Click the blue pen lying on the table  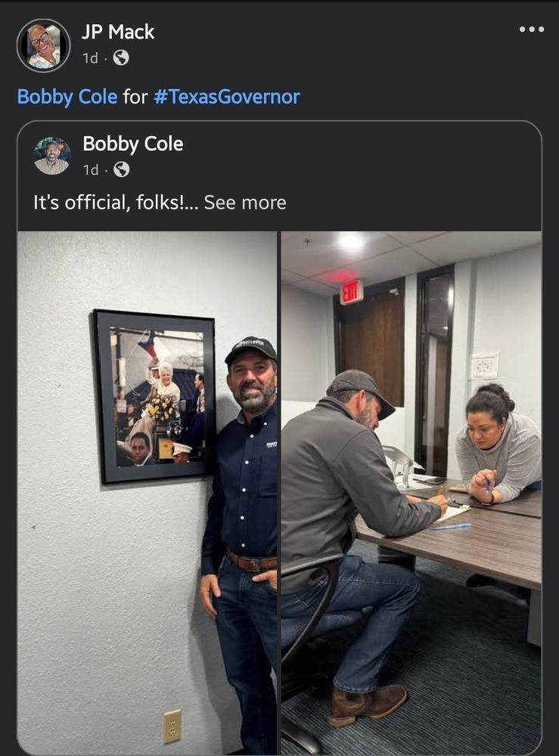click(452, 526)
